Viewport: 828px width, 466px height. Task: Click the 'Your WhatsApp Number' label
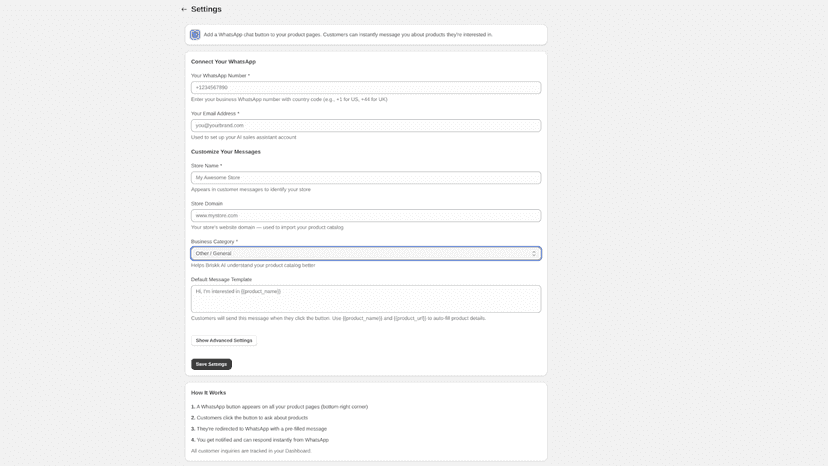[x=220, y=76]
